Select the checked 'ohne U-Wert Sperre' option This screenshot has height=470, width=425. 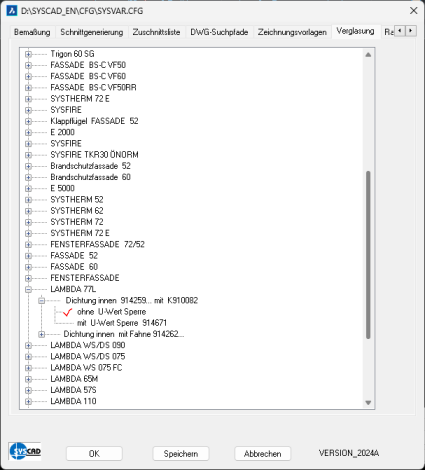point(112,312)
